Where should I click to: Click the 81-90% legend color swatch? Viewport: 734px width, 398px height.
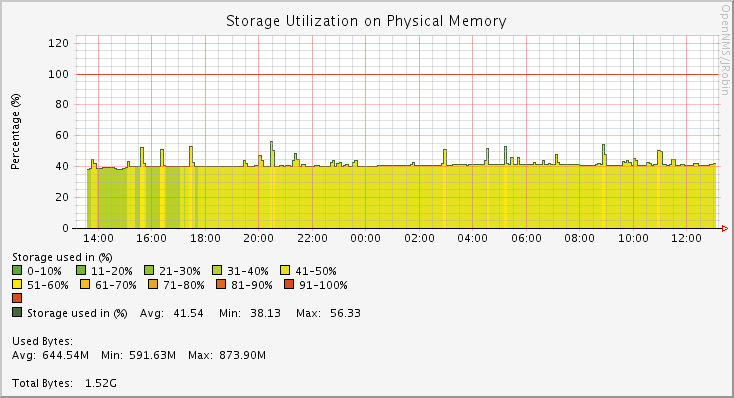tap(221, 284)
